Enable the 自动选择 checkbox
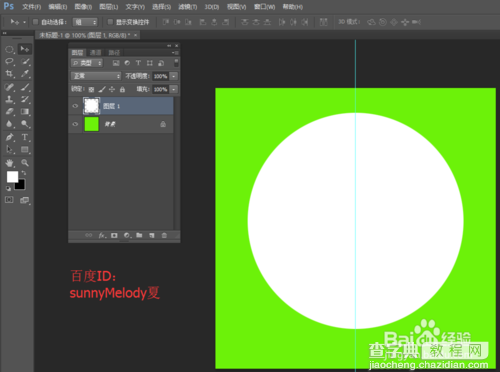The image size is (500, 372). (x=35, y=22)
